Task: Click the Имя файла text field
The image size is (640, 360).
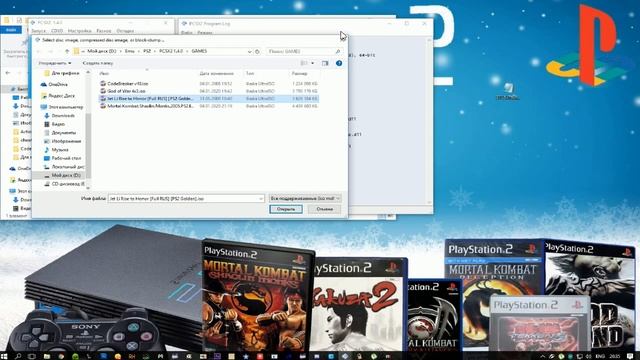Action: tap(186, 198)
